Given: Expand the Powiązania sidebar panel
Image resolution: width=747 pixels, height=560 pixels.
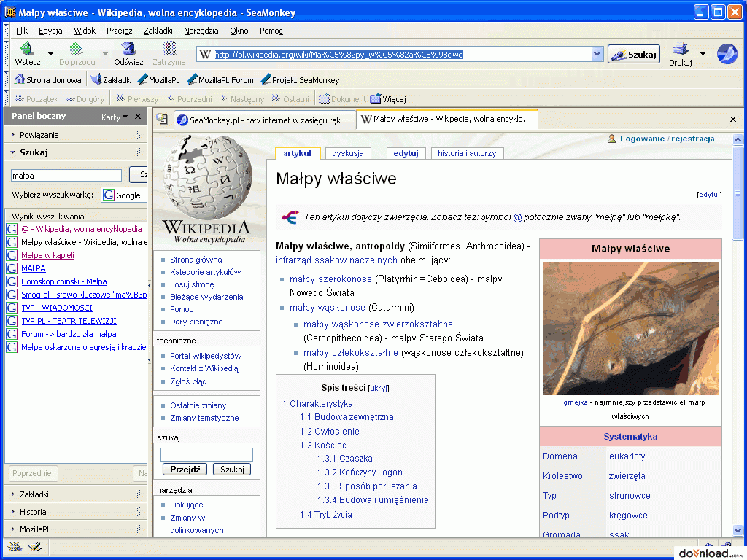Looking at the screenshot, I should (x=13, y=135).
